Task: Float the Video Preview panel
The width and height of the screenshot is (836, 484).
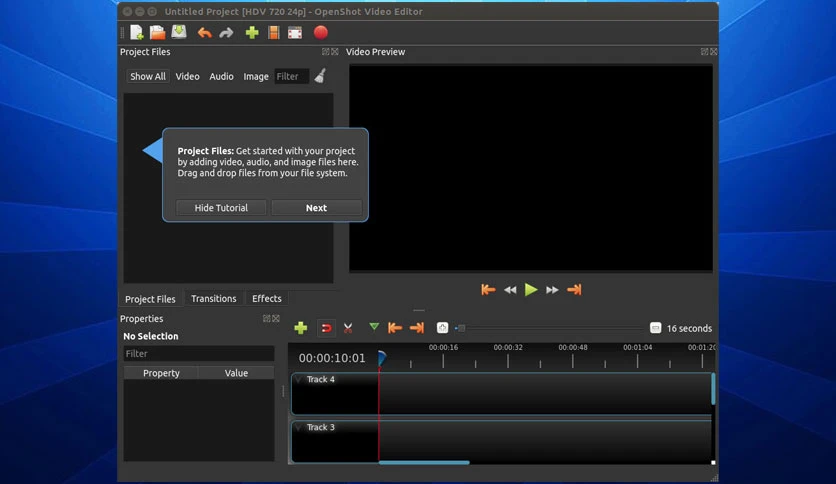Action: [x=704, y=52]
